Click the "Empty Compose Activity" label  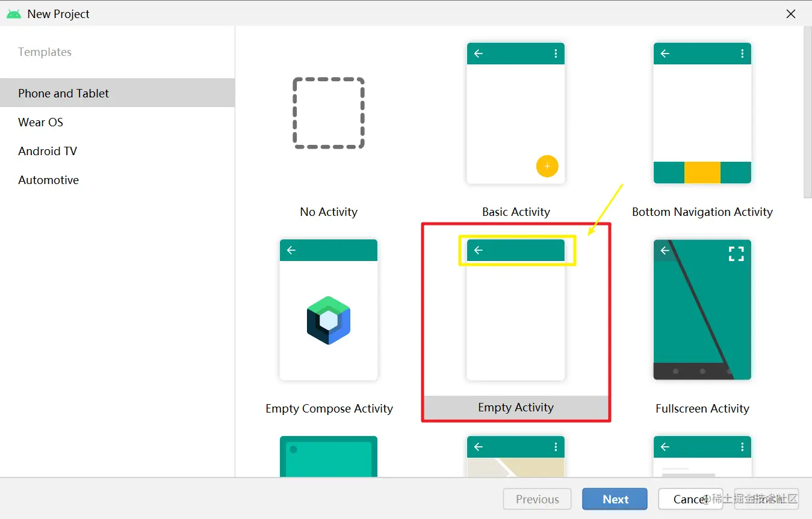click(329, 408)
